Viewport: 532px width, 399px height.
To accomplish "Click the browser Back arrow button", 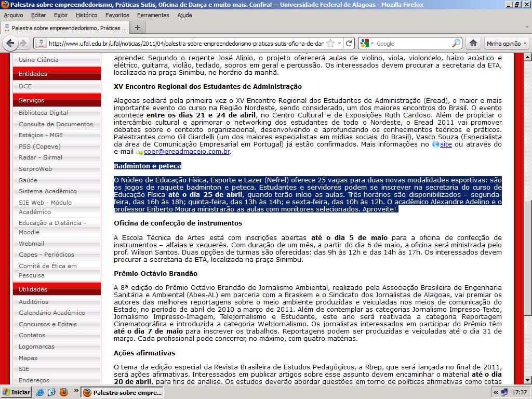I will point(10,43).
